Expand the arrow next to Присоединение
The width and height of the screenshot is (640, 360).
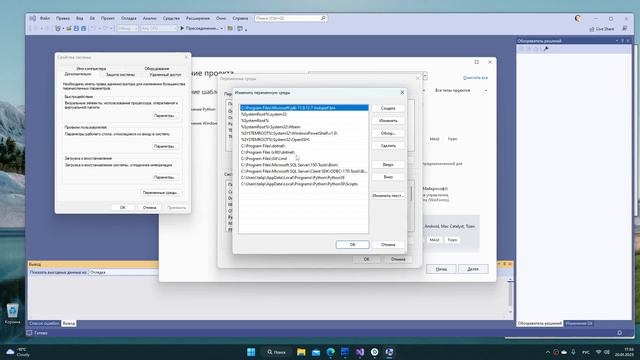pyautogui.click(x=222, y=29)
